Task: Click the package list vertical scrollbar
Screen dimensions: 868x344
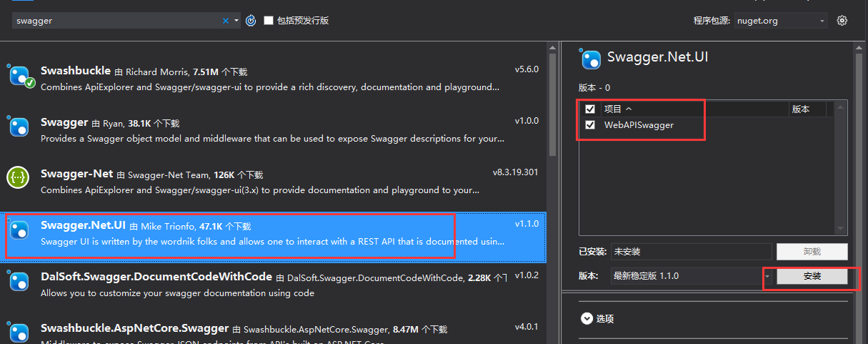Action: [552, 104]
